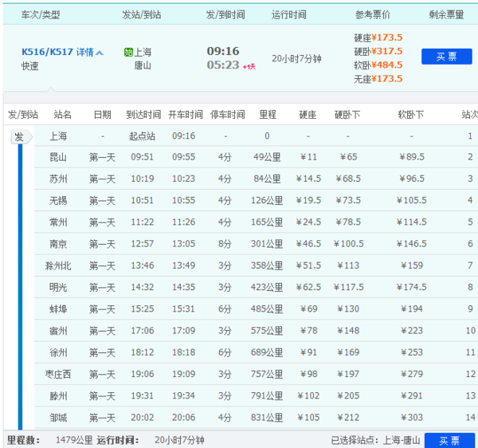
Task: Click the arrival time 05:23
Action: 223,65
